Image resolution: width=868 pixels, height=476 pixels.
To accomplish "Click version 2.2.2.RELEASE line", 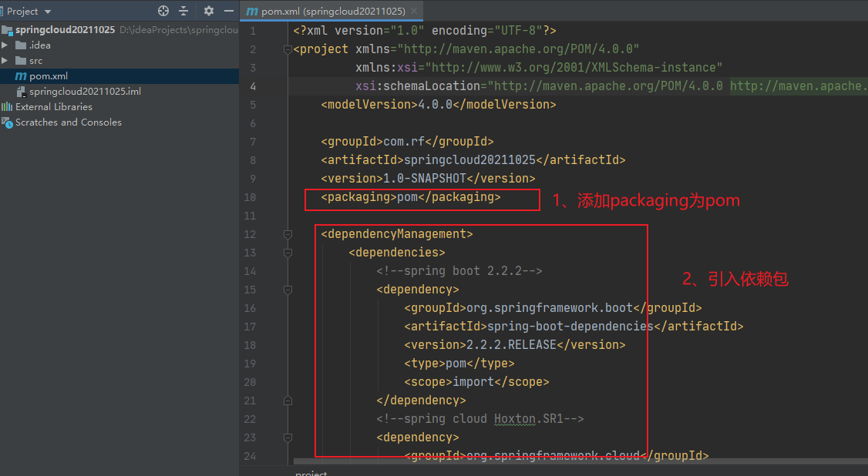I will tap(515, 345).
